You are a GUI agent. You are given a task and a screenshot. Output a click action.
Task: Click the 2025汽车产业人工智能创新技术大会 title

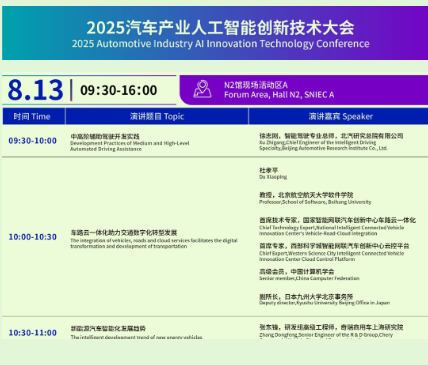pos(220,27)
